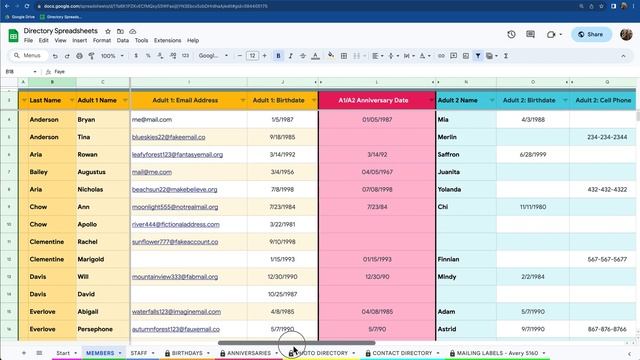
Task: Select the paint format tool
Action: point(91,56)
